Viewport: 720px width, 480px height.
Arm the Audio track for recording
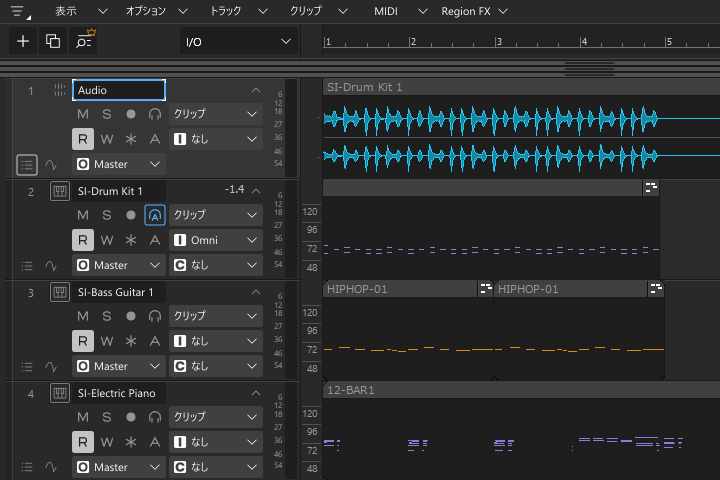tap(130, 115)
